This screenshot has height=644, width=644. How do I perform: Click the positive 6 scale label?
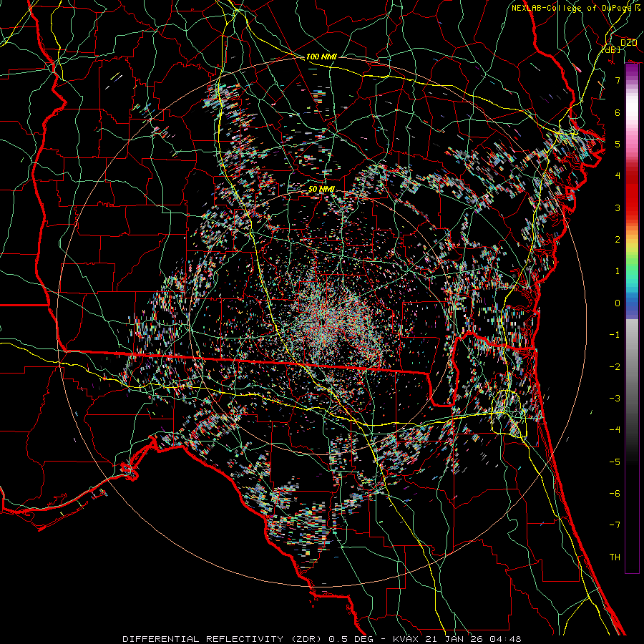coord(618,112)
